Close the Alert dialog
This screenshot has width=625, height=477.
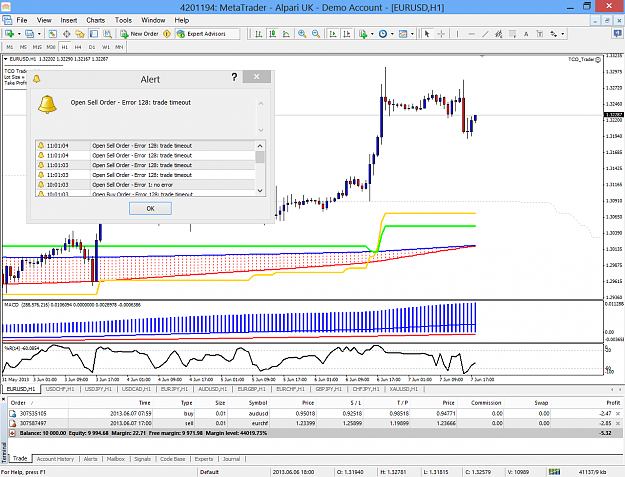pos(257,77)
